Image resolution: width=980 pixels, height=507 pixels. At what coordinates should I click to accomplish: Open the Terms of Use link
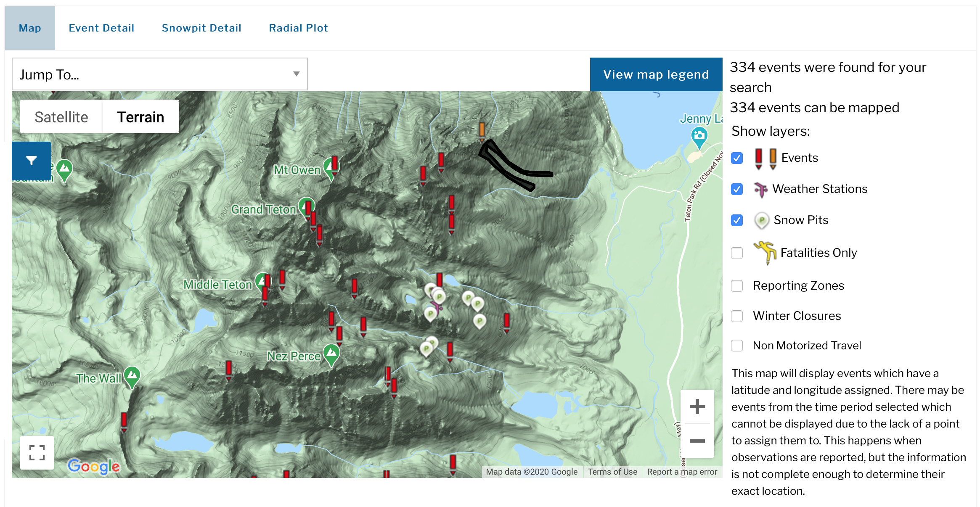[612, 472]
